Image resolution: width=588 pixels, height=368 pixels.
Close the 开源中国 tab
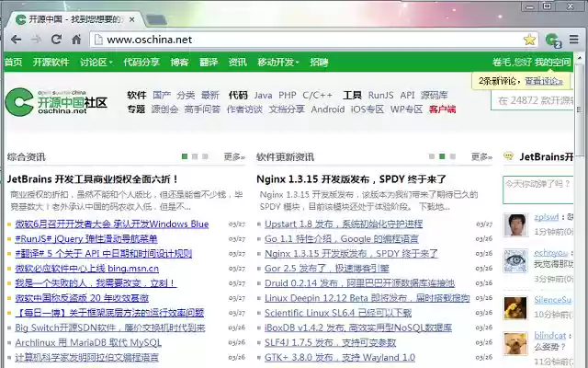(x=132, y=19)
